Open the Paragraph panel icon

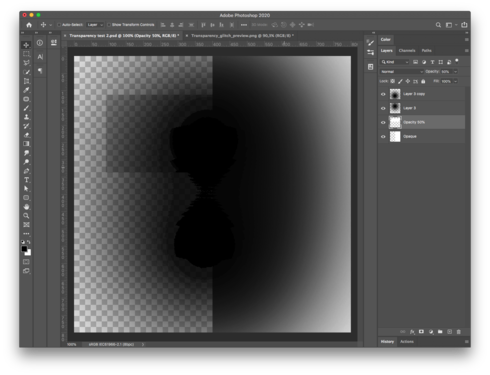(40, 70)
